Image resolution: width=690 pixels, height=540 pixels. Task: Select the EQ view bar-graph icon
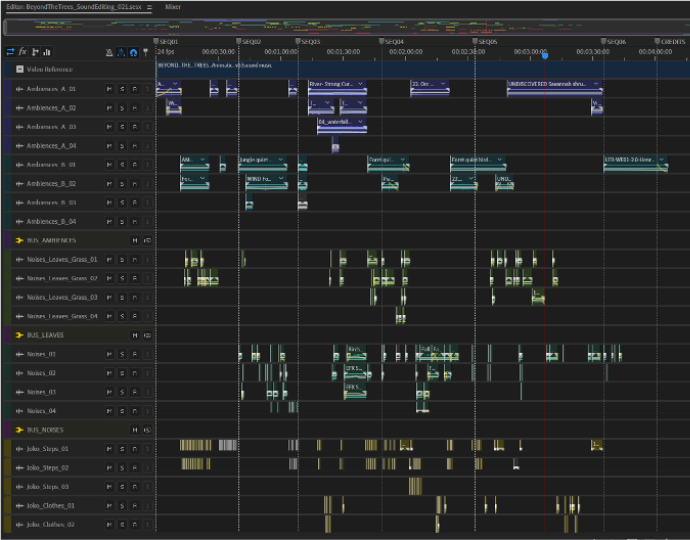(46, 52)
